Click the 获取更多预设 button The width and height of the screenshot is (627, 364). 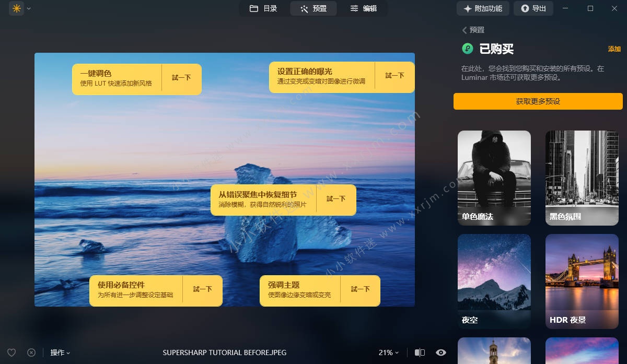pyautogui.click(x=538, y=101)
